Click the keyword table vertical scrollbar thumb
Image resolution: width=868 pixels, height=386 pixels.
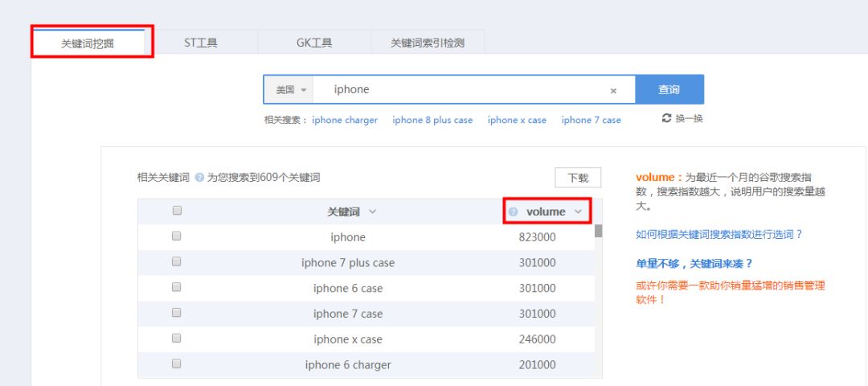599,230
